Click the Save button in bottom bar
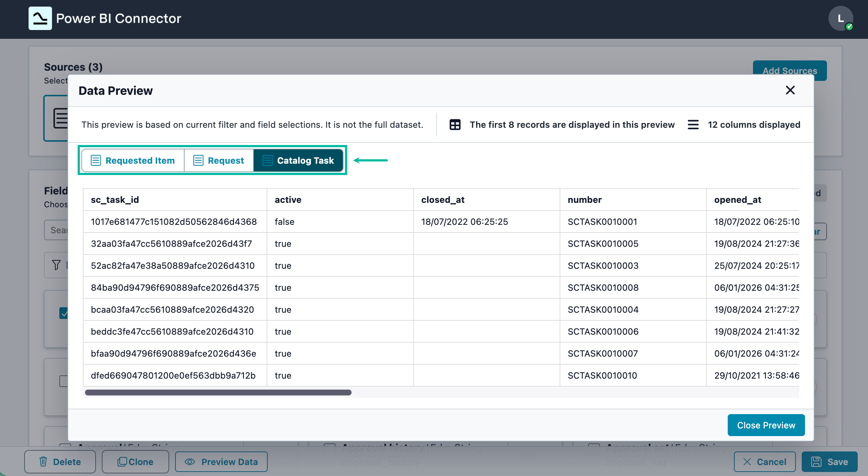Image resolution: width=868 pixels, height=476 pixels. click(x=830, y=462)
